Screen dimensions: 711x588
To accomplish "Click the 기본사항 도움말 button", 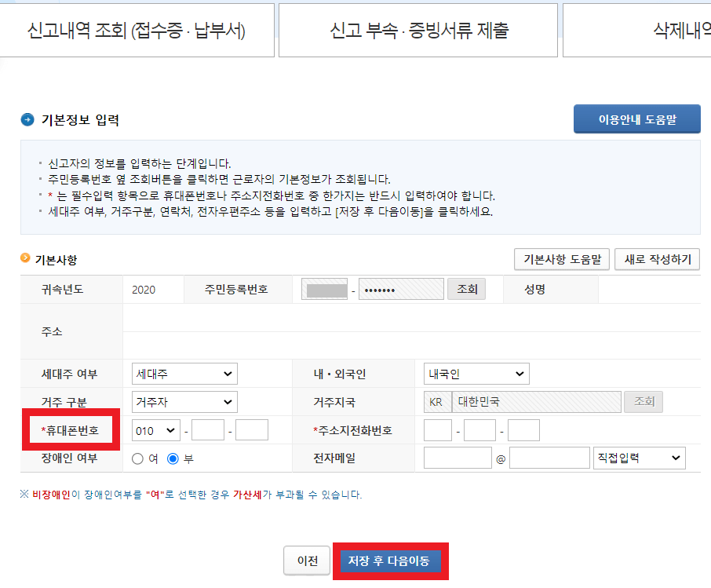I will point(561,259).
